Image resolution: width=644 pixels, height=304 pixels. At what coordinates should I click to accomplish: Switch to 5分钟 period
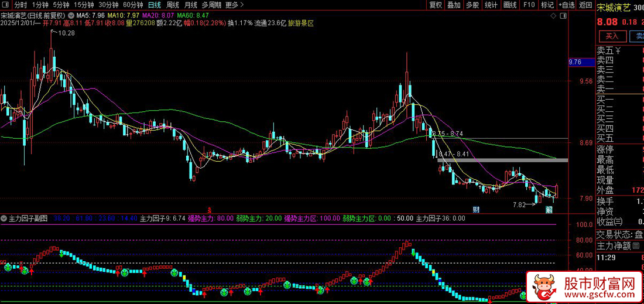click(x=61, y=5)
